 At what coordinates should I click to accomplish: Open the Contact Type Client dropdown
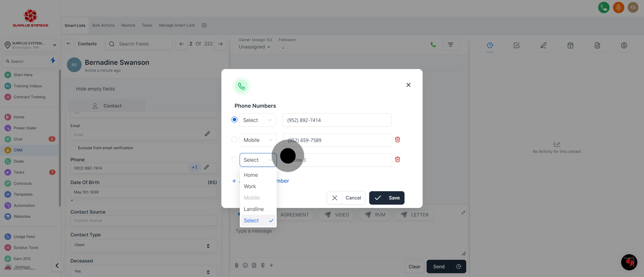144,246
